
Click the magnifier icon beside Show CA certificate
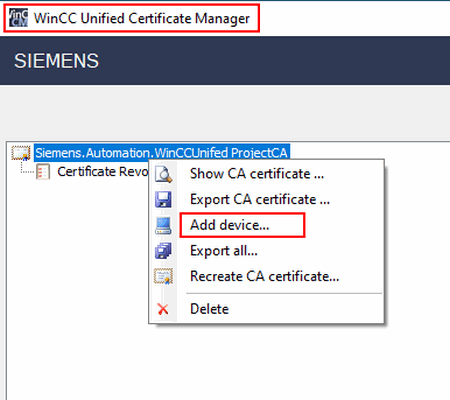coord(163,174)
